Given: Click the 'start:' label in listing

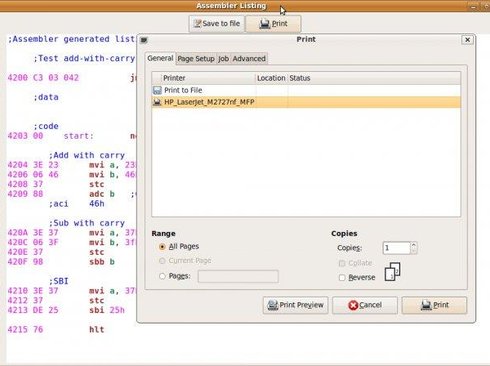Looking at the screenshot, I should click(x=79, y=136).
